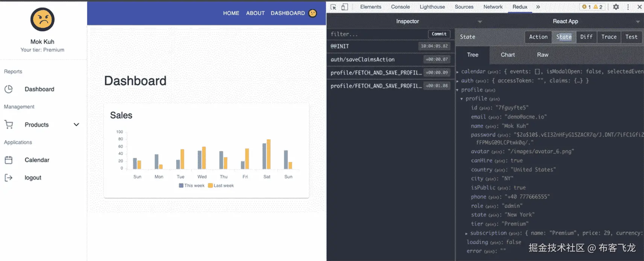Image resolution: width=644 pixels, height=261 pixels.
Task: Go to HOME in the navbar
Action: [x=231, y=13]
